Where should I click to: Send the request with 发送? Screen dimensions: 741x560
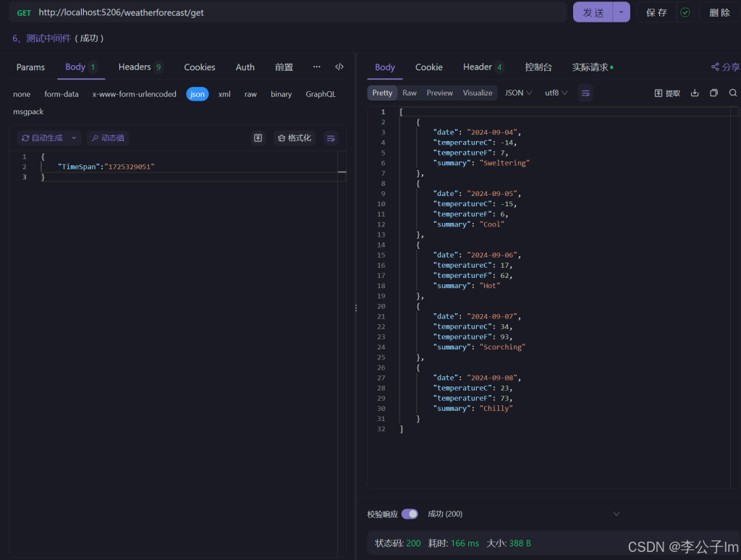pyautogui.click(x=593, y=12)
